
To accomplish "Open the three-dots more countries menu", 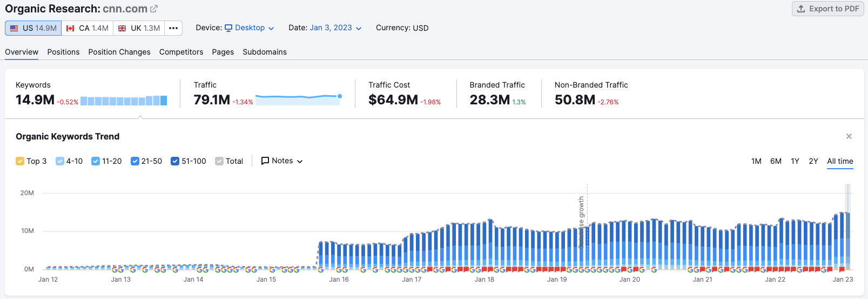I will pos(173,28).
